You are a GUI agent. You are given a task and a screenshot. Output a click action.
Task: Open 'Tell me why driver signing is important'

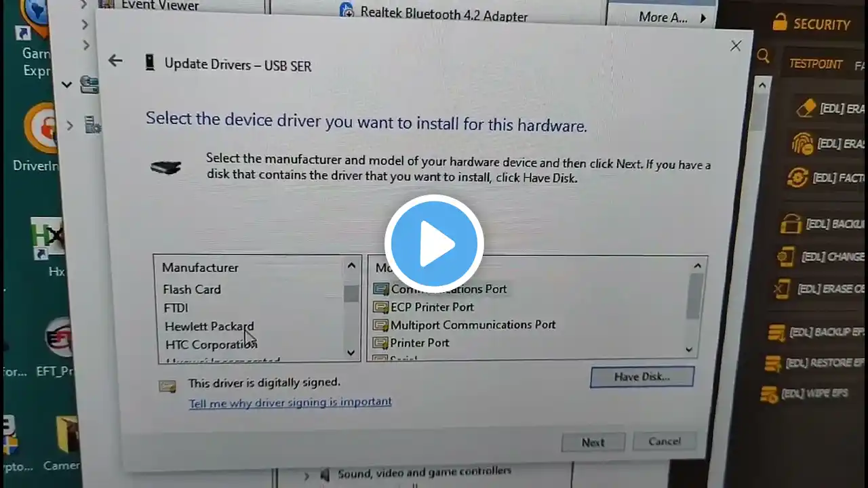pyautogui.click(x=290, y=402)
